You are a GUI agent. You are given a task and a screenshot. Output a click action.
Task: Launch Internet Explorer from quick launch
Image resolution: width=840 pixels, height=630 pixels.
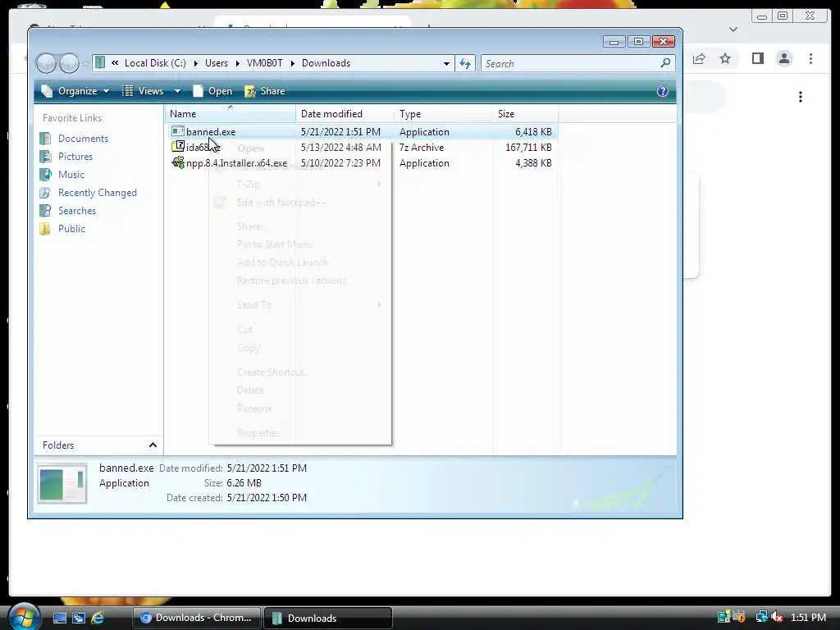pos(98,618)
